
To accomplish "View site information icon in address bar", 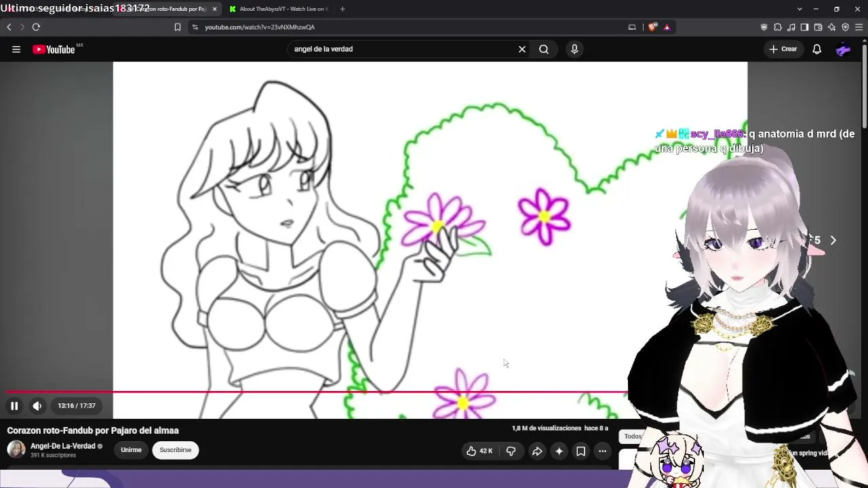I will [x=195, y=27].
